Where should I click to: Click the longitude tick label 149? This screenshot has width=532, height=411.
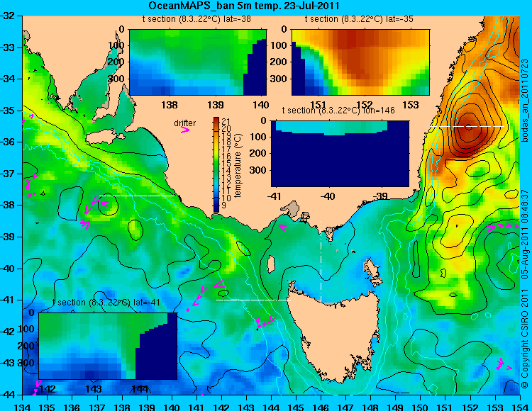click(x=396, y=407)
